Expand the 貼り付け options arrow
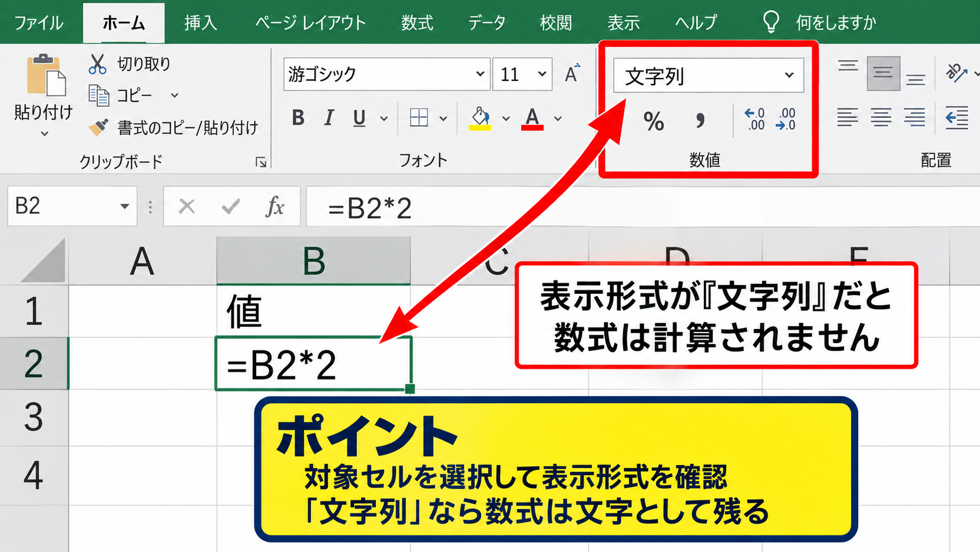The height and width of the screenshot is (552, 980). point(45,134)
